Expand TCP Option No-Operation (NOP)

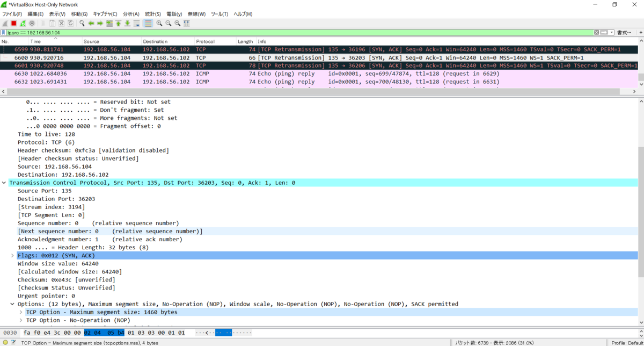pos(21,320)
